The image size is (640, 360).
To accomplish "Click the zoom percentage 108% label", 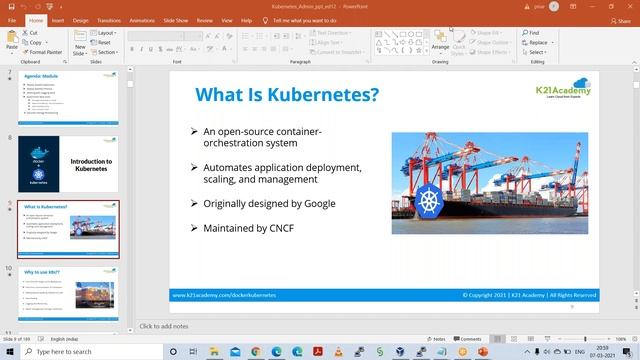I will [620, 339].
